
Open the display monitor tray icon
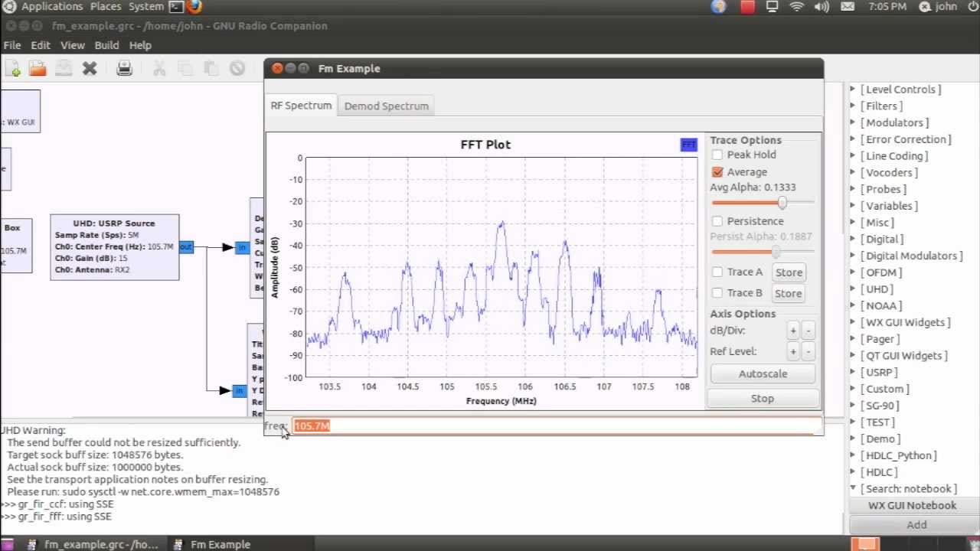(772, 7)
